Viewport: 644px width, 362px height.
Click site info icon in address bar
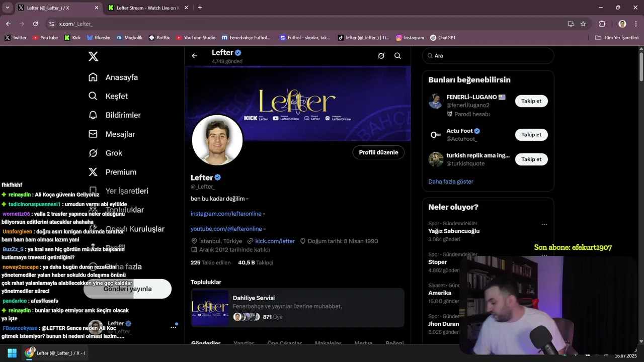pos(51,24)
